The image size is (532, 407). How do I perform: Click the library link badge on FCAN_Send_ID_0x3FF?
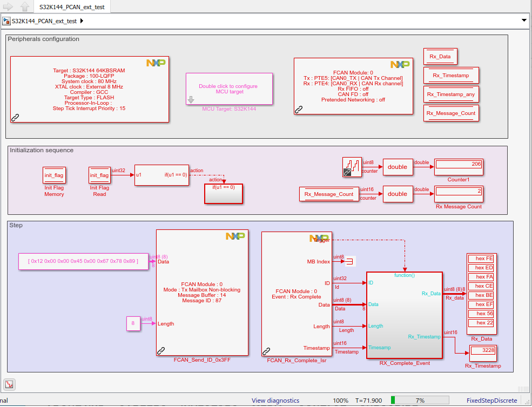160,351
